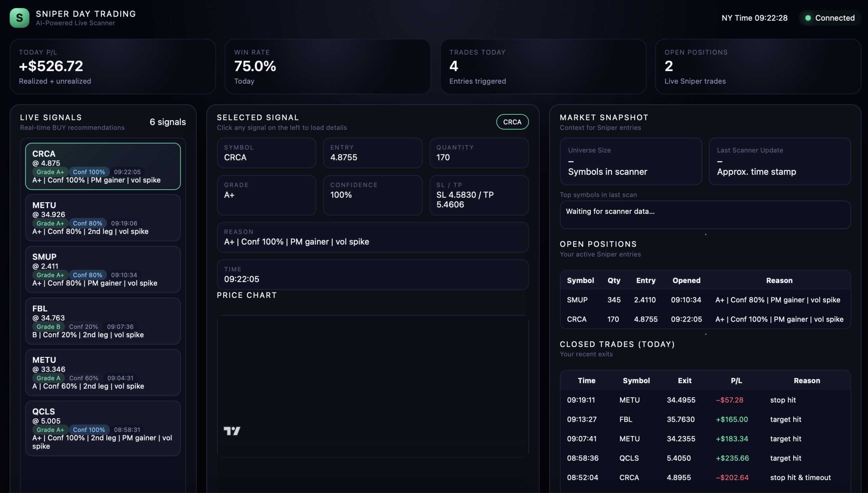Click the Opened column header in positions

[686, 280]
